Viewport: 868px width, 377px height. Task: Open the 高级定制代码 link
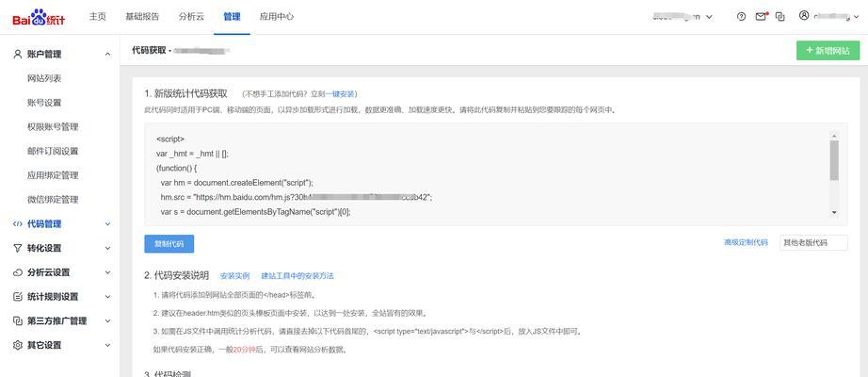746,243
